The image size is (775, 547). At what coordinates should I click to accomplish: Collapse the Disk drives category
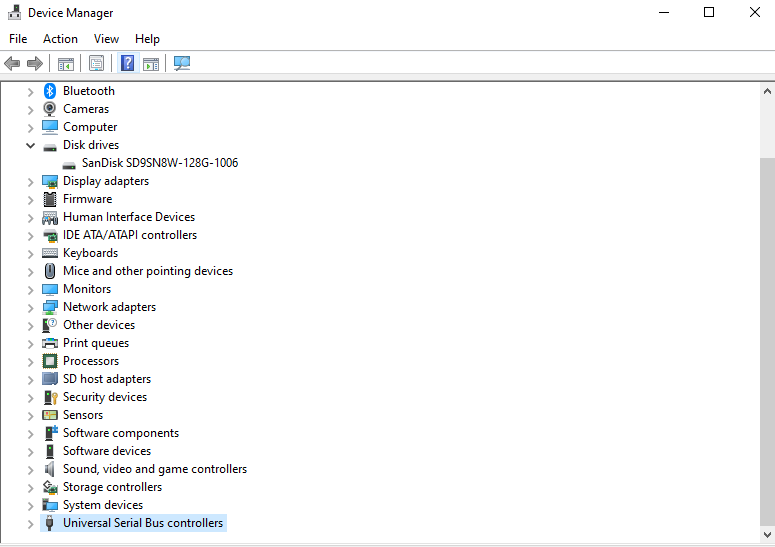[31, 145]
